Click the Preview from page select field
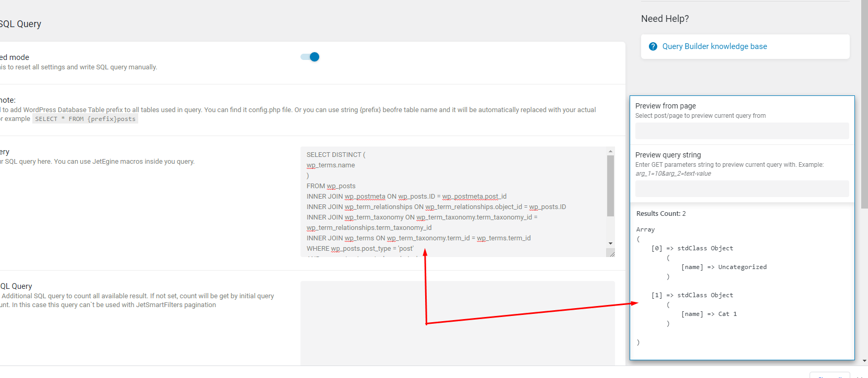The width and height of the screenshot is (868, 378). point(742,131)
